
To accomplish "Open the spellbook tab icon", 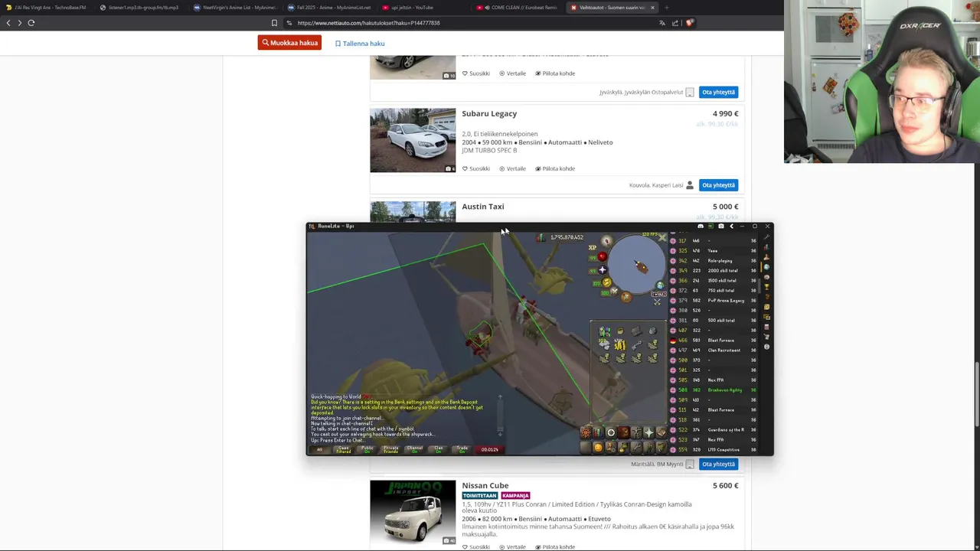I will (661, 432).
